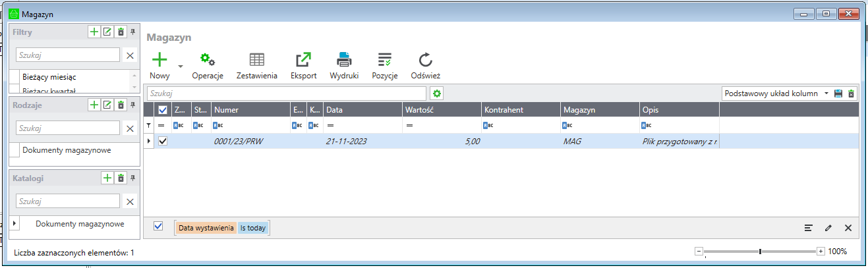Add a new filter in Filtry panel

[94, 32]
